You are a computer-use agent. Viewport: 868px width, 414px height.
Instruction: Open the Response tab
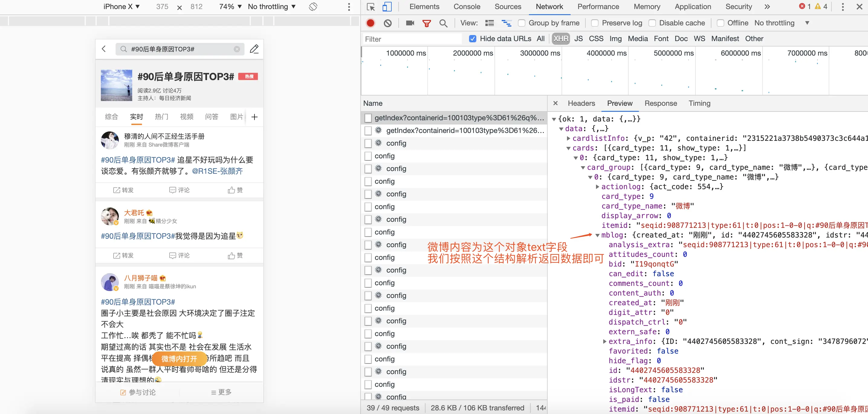coord(660,103)
